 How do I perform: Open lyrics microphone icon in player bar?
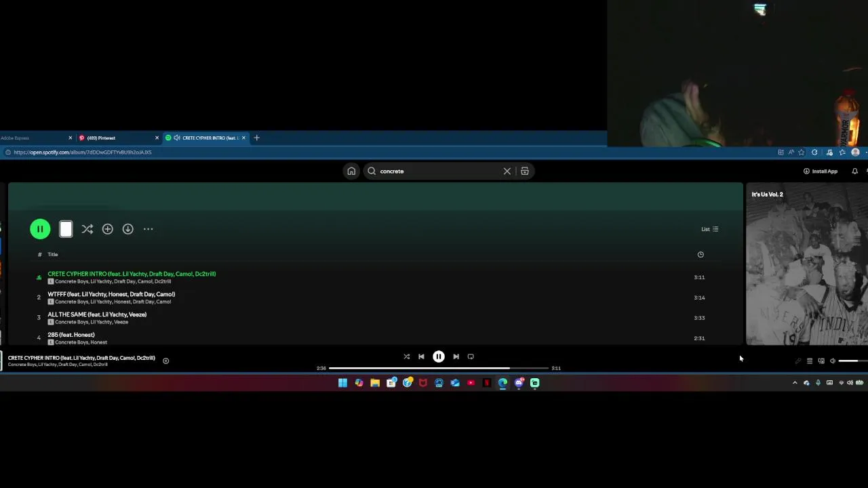797,361
